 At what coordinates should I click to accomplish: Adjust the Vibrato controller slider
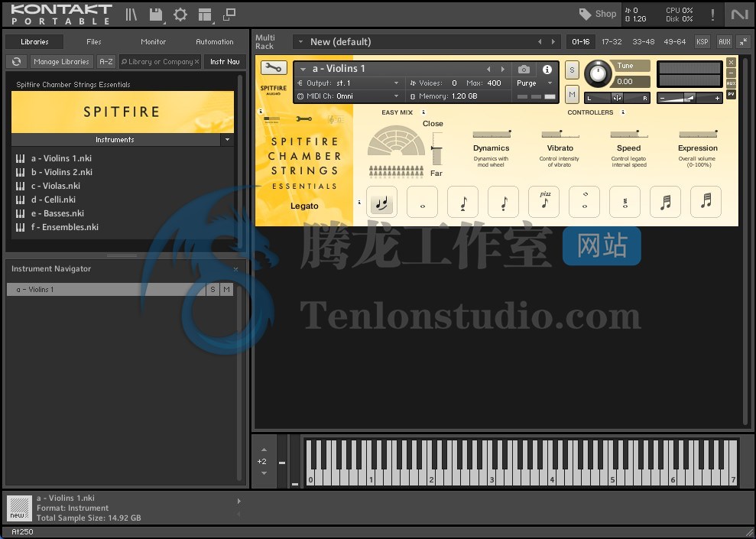(560, 134)
